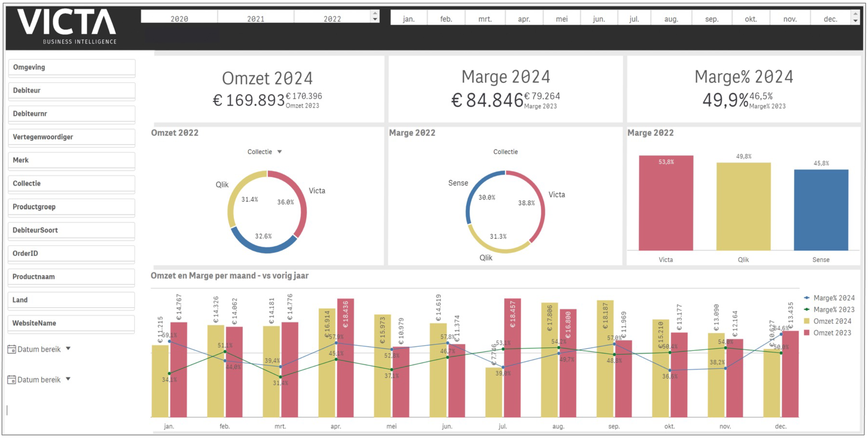
Task: Click the Marge% 2024 legend marker
Action: coord(807,298)
